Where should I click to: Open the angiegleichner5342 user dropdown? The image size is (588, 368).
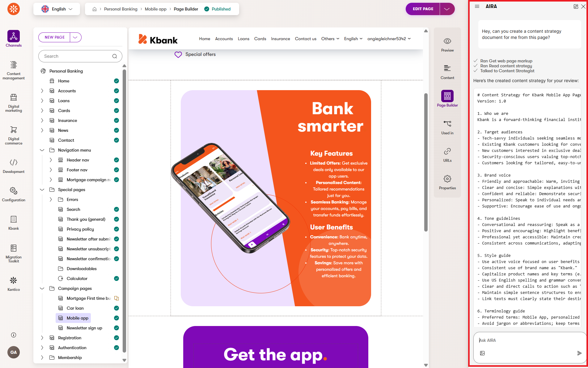pyautogui.click(x=389, y=39)
